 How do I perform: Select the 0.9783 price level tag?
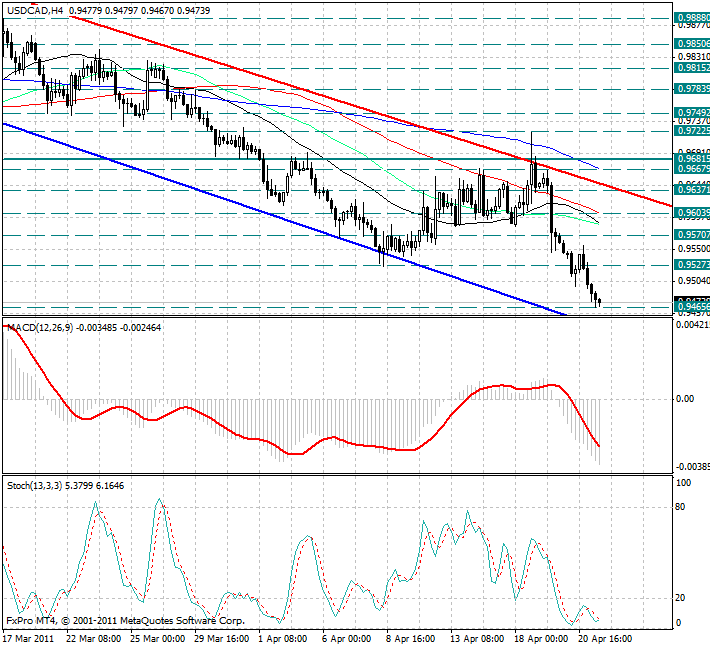click(691, 88)
